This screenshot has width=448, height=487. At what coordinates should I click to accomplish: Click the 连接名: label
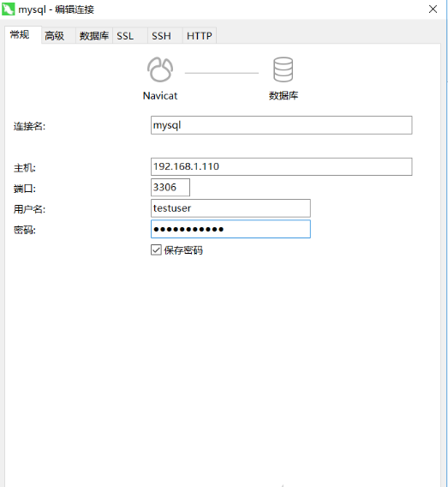pos(29,126)
